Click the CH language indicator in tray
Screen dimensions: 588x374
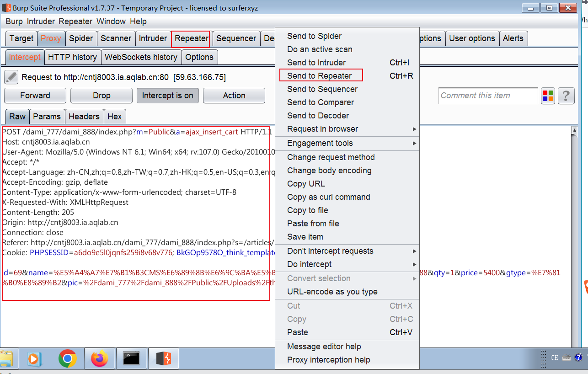(x=554, y=358)
